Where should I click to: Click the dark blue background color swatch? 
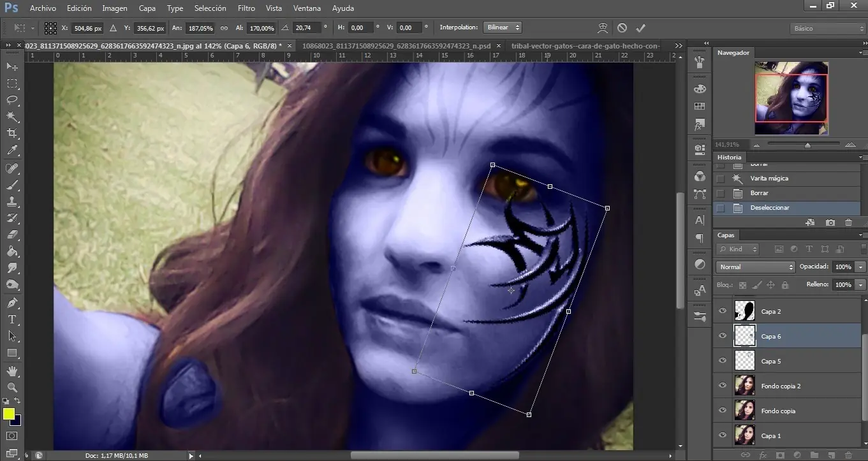point(17,420)
